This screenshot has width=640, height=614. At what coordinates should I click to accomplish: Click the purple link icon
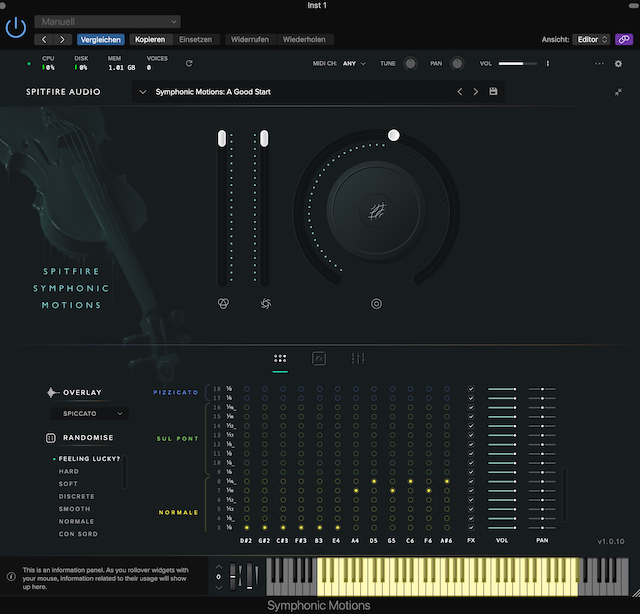pos(624,40)
